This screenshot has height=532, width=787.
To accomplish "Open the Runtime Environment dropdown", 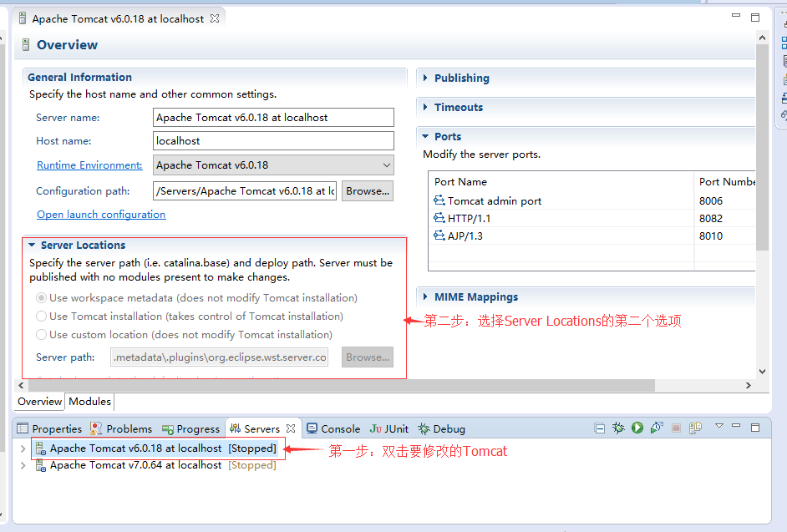I will coord(387,165).
